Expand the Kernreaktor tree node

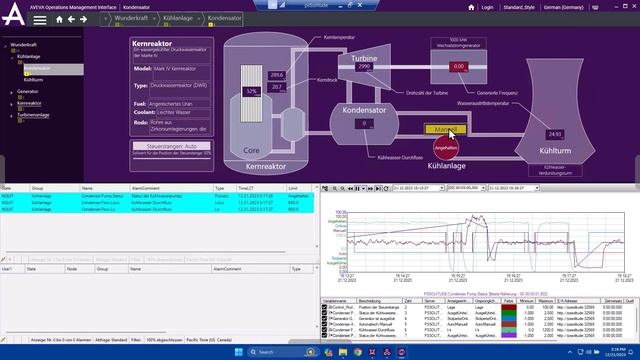(11, 104)
